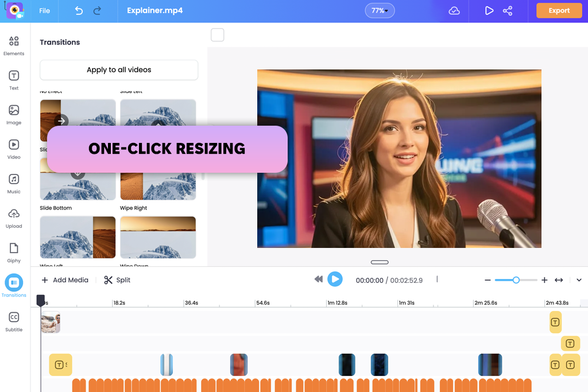This screenshot has height=392, width=588.
Task: Select the text clip on top track at 2m 43.8s
Action: pos(555,323)
